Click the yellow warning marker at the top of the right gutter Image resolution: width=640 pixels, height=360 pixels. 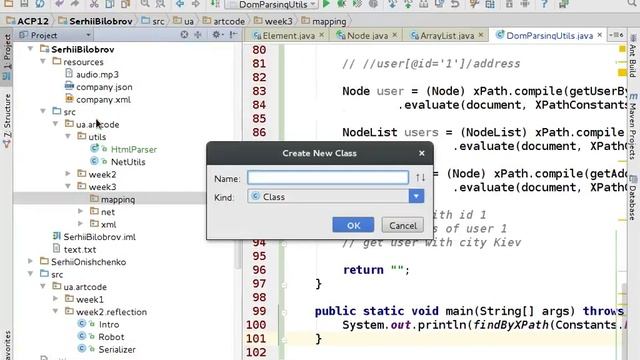click(x=622, y=49)
